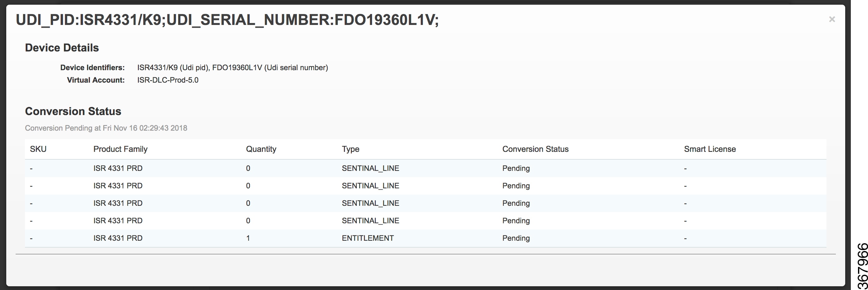Click the Type column header
Viewport: 868px width, 290px height.
click(350, 149)
